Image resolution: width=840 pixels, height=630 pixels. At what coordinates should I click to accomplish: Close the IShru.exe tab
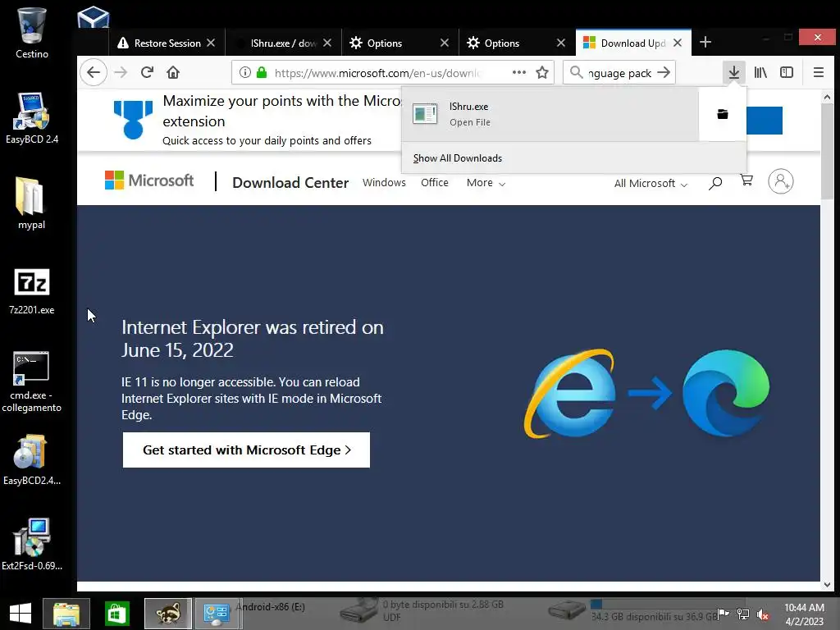pos(327,43)
